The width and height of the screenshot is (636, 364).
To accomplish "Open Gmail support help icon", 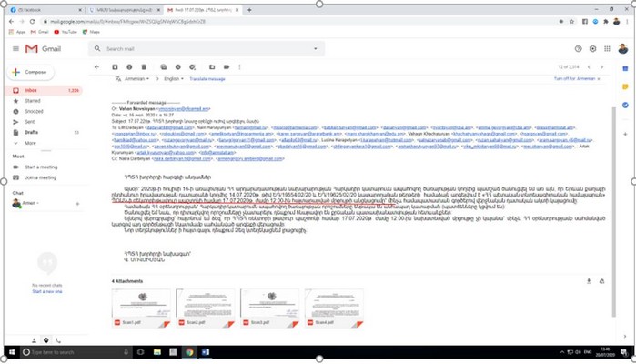I will pos(578,49).
